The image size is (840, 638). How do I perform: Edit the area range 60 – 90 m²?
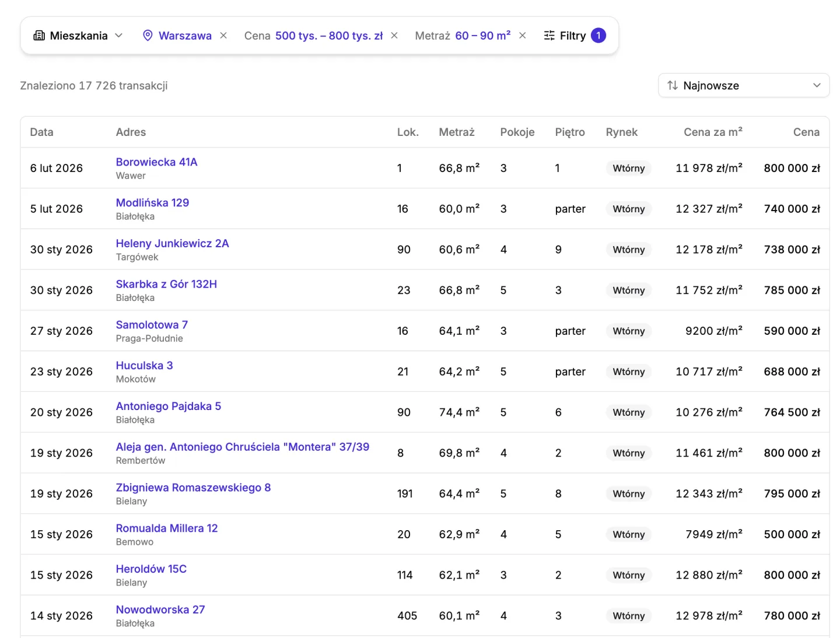[483, 36]
